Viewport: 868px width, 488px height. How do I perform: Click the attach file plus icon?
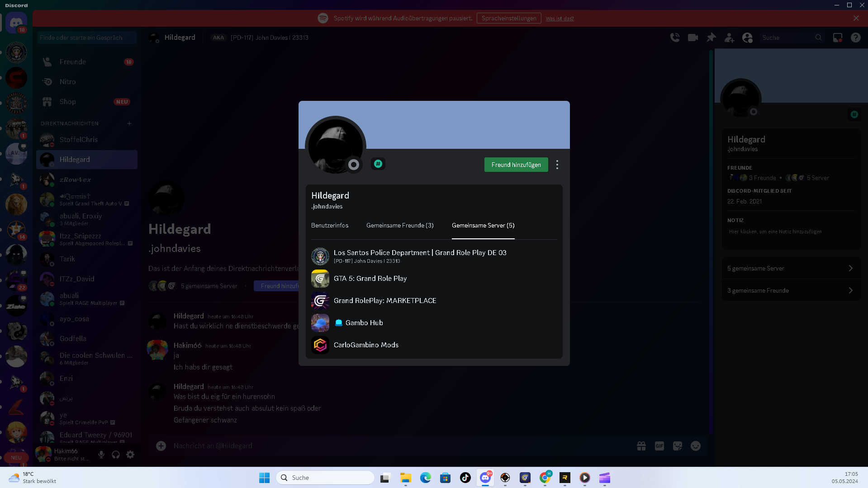[161, 446]
